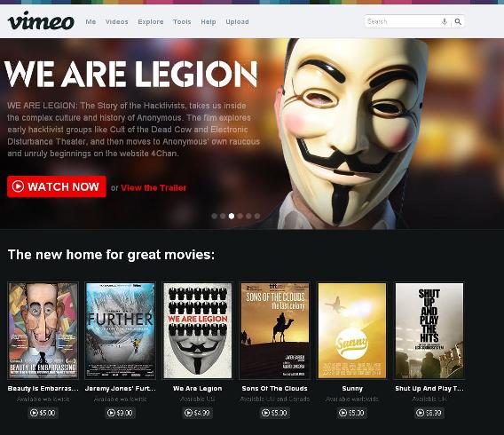Click the magnifying glass search icon
Image resolution: width=504 pixels, height=435 pixels.
pos(458,21)
